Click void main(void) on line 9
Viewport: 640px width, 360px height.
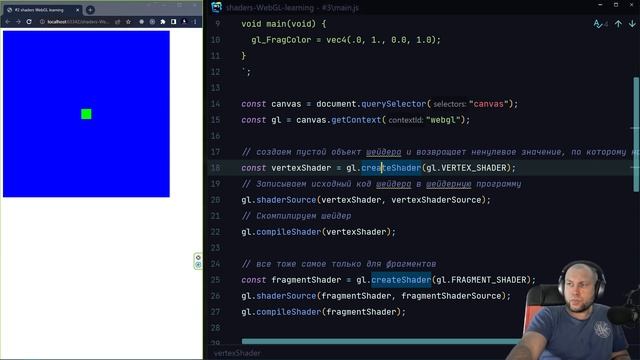pos(278,24)
